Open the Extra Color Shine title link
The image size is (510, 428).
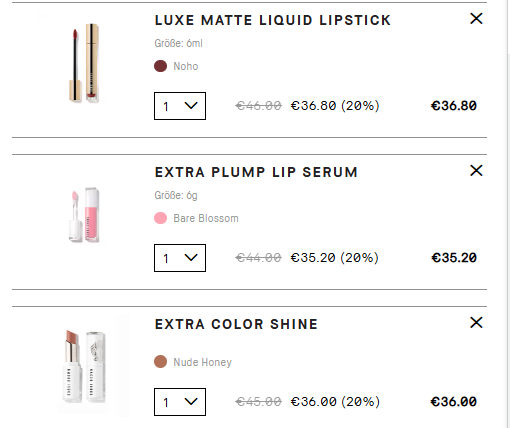click(x=236, y=324)
